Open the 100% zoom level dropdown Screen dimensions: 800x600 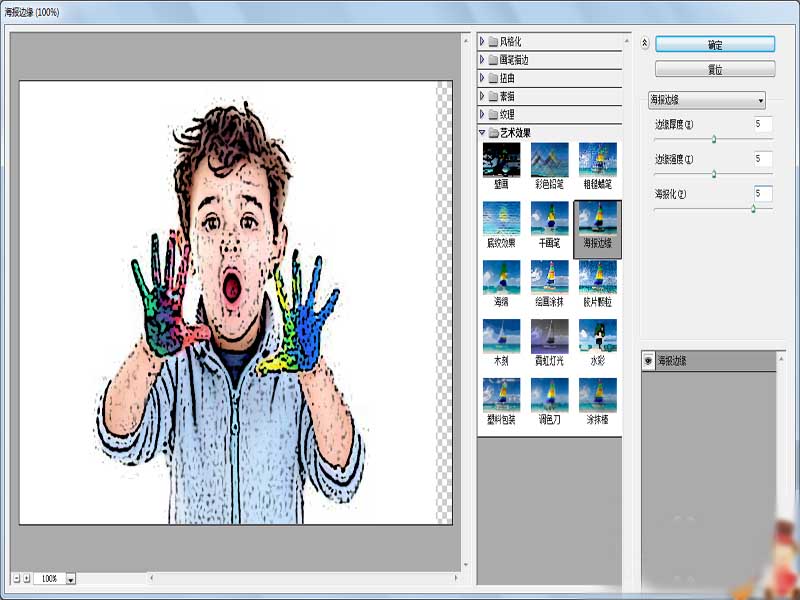tap(71, 579)
